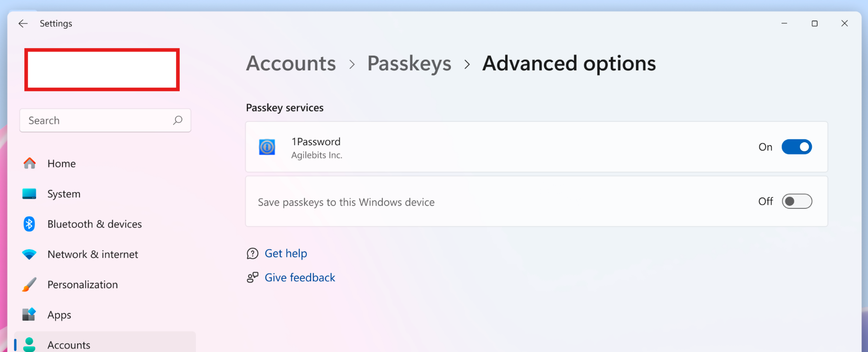Viewport: 868px width, 352px height.
Task: Turn off the 1Password passkey toggle
Action: point(797,147)
